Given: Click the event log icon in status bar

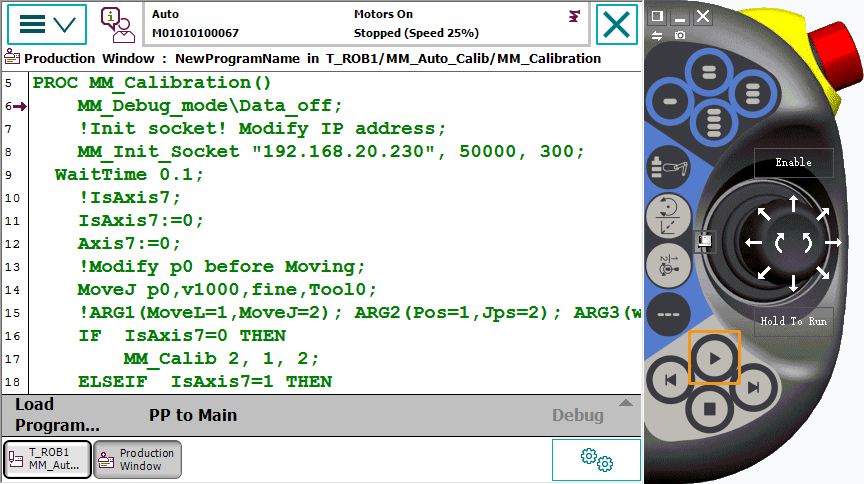Looking at the screenshot, I should tap(574, 17).
